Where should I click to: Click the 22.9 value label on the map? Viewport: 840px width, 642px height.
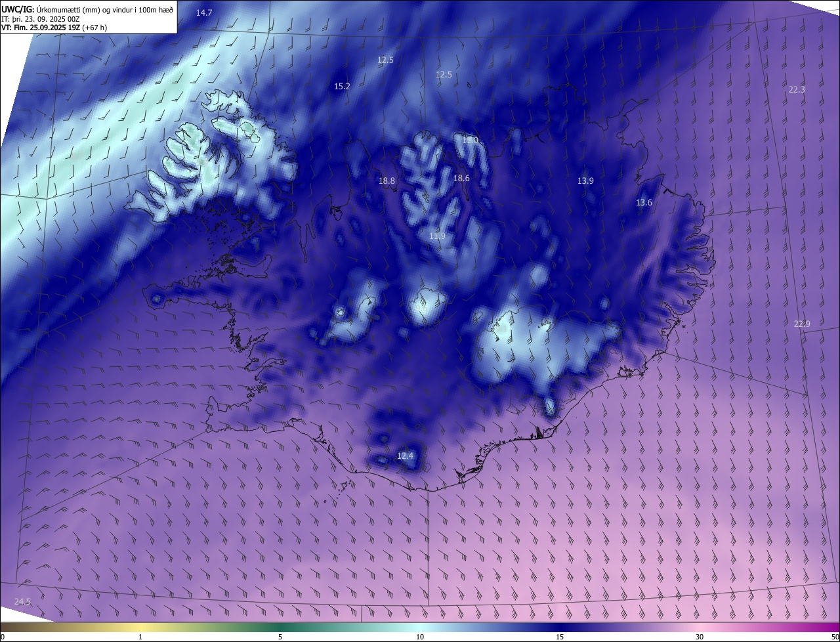pyautogui.click(x=802, y=324)
